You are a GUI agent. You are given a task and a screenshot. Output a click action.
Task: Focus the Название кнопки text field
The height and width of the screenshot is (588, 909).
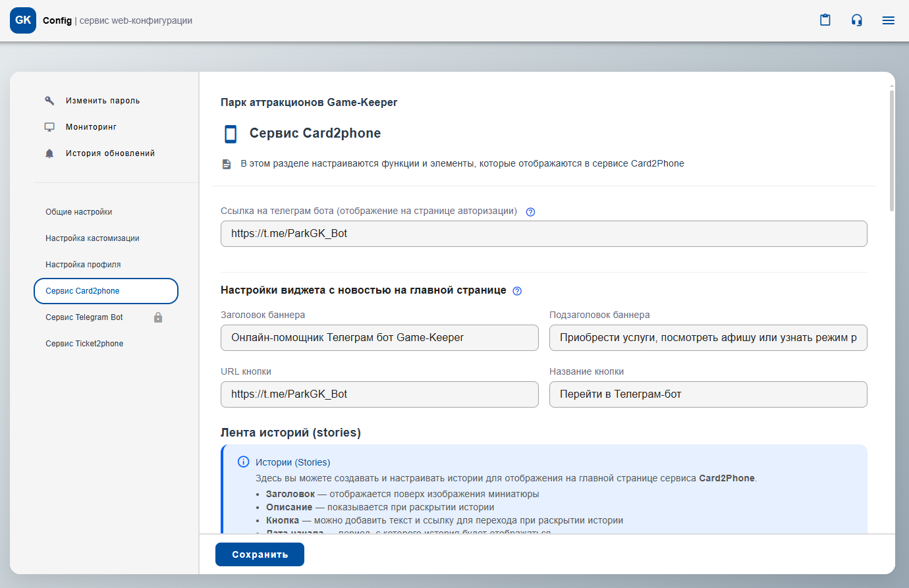(707, 394)
